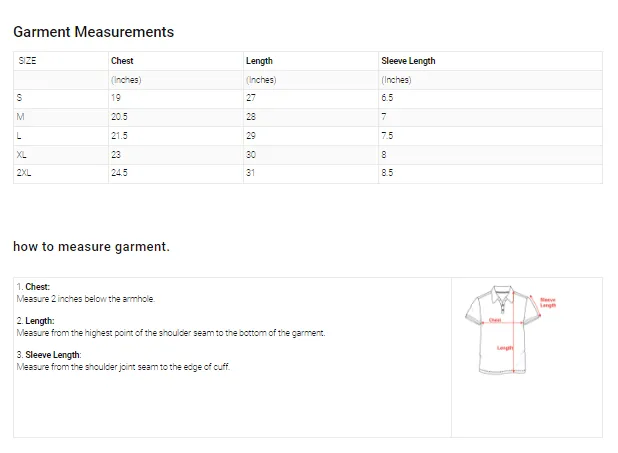The image size is (618, 453).
Task: Click length value 30 for size XL
Action: click(251, 154)
